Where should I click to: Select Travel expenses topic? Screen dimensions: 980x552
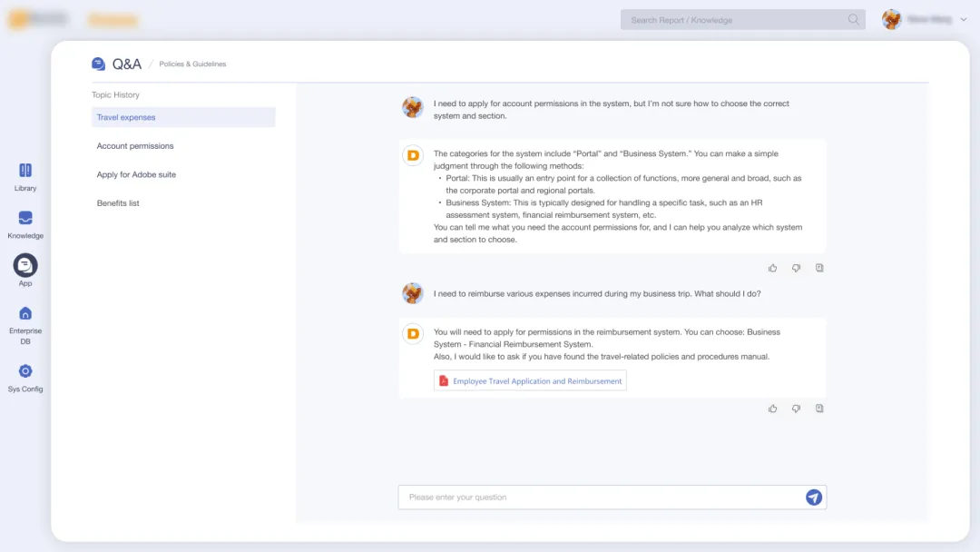pos(126,117)
